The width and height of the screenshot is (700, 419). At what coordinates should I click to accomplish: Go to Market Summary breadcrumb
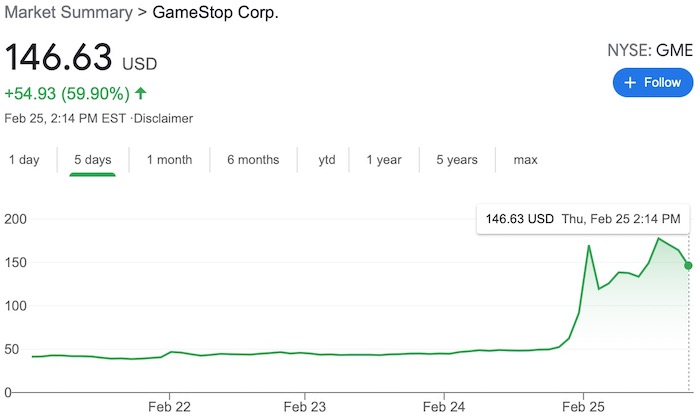69,12
